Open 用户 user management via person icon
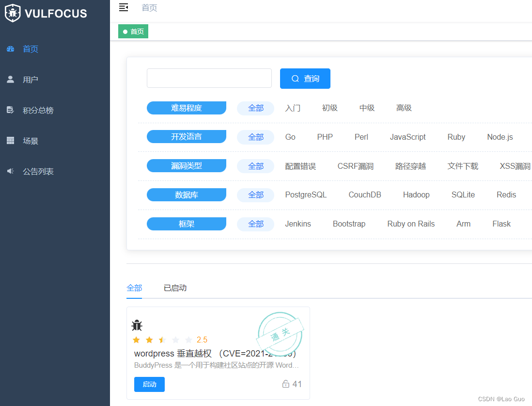Screen dimensions: 532x406 pyautogui.click(x=11, y=79)
